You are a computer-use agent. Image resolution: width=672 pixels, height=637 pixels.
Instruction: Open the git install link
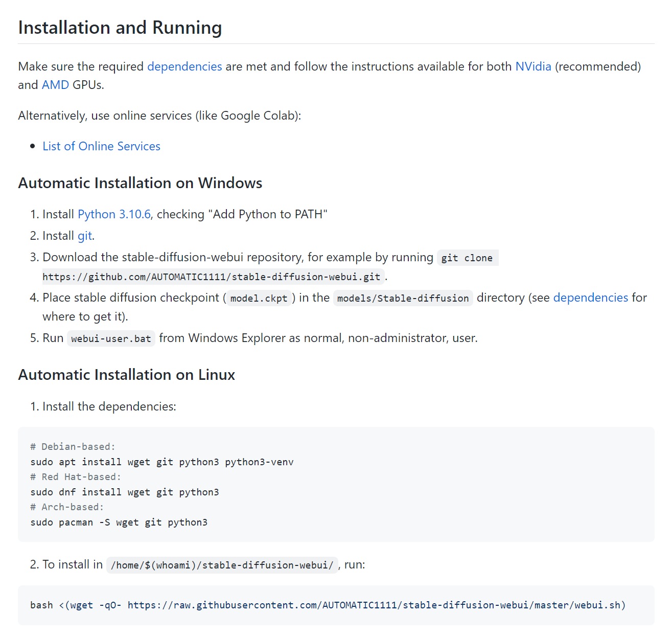click(x=85, y=236)
